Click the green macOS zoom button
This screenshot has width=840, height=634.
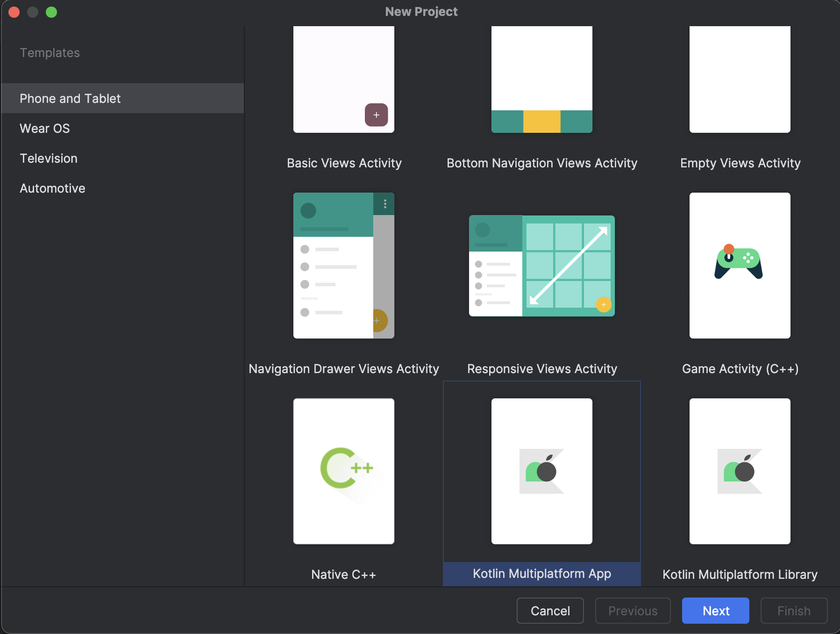(51, 12)
